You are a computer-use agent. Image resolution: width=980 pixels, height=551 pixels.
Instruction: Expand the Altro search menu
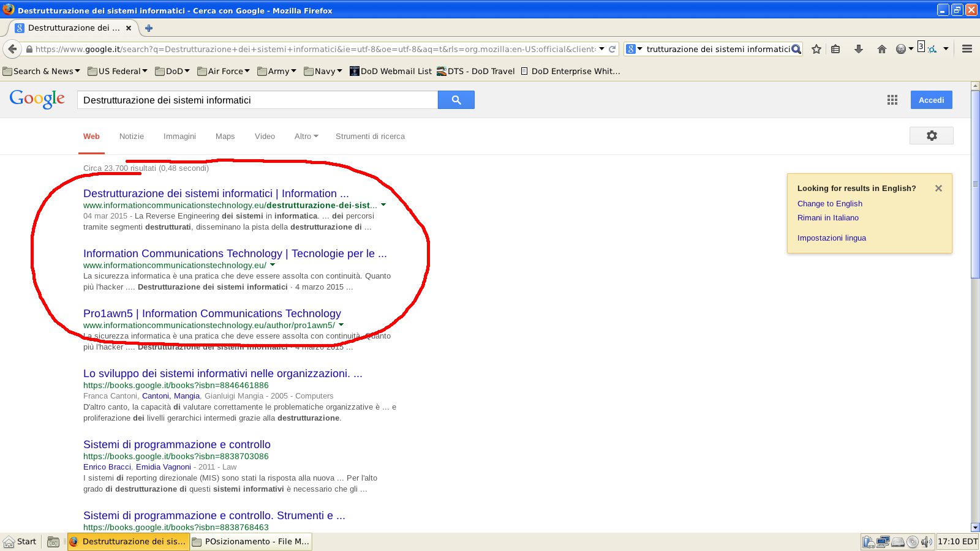(306, 136)
